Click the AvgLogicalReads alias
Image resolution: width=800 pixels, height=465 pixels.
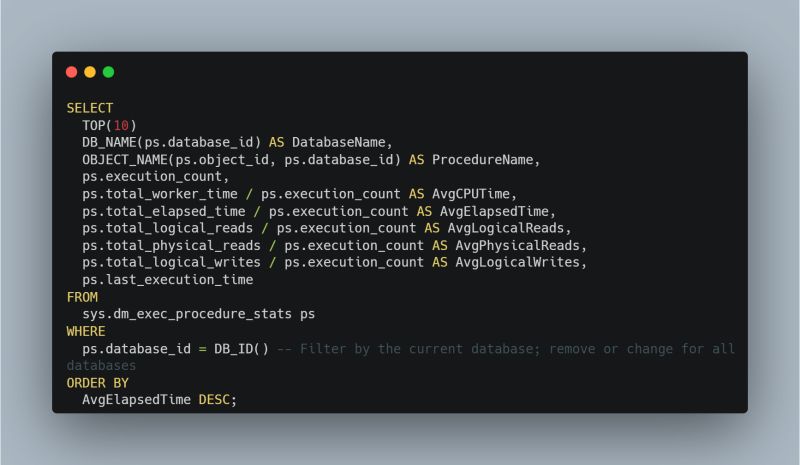[506, 228]
